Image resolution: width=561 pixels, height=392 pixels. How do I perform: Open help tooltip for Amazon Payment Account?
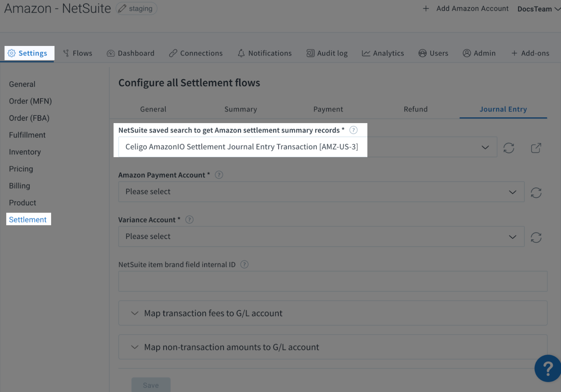[x=219, y=175]
